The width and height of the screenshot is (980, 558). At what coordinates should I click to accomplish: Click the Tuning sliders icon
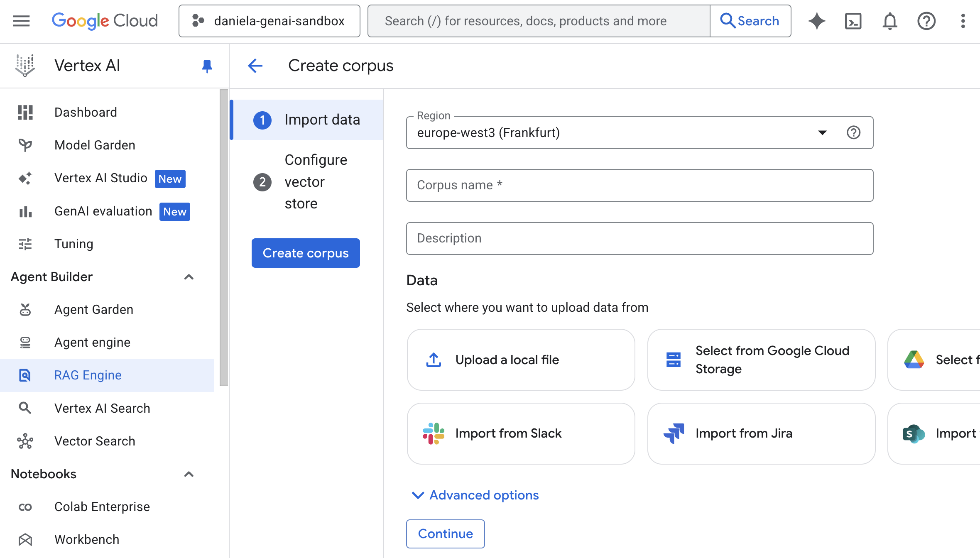[x=25, y=244]
